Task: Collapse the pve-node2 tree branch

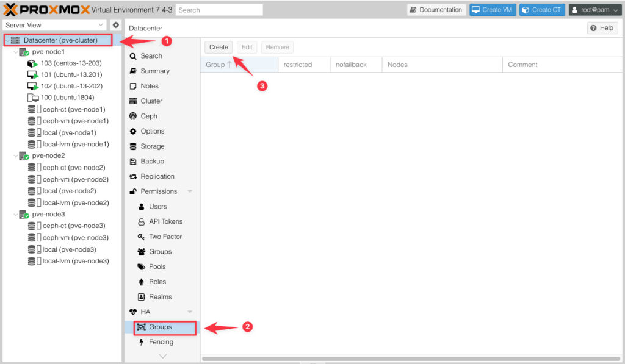Action: pos(15,155)
